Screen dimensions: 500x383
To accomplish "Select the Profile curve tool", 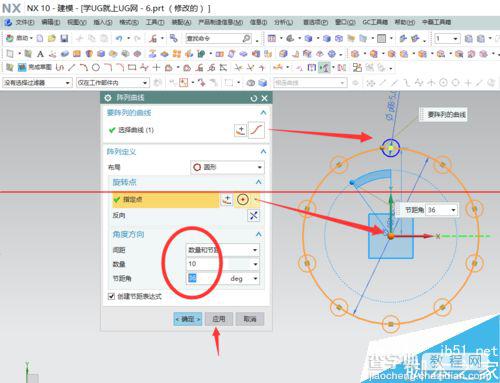I will [x=60, y=68].
